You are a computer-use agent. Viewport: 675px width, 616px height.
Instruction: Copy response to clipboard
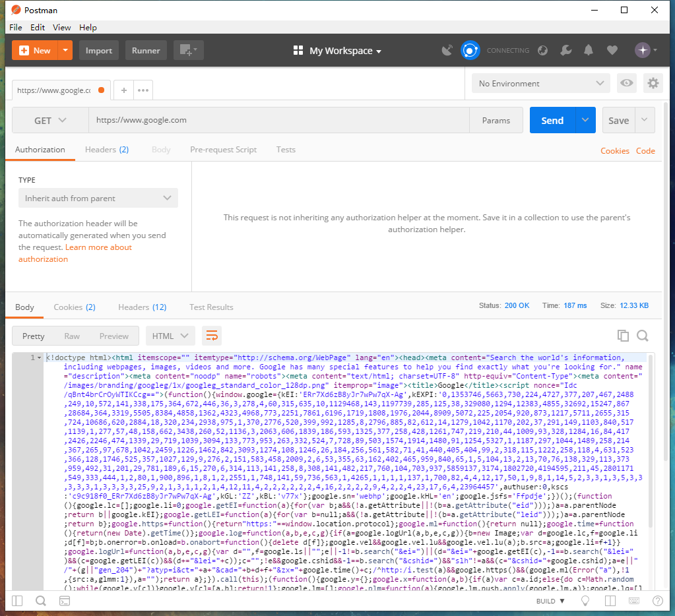click(x=623, y=336)
